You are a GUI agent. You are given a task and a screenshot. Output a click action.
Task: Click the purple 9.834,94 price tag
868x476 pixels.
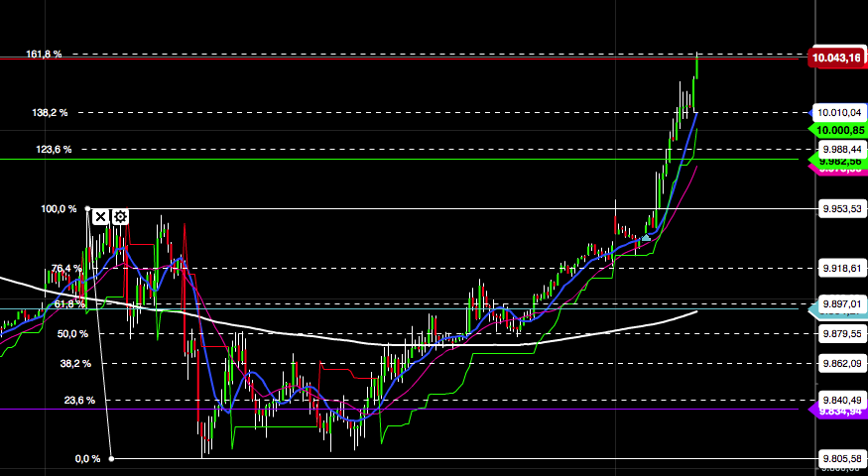click(x=837, y=411)
